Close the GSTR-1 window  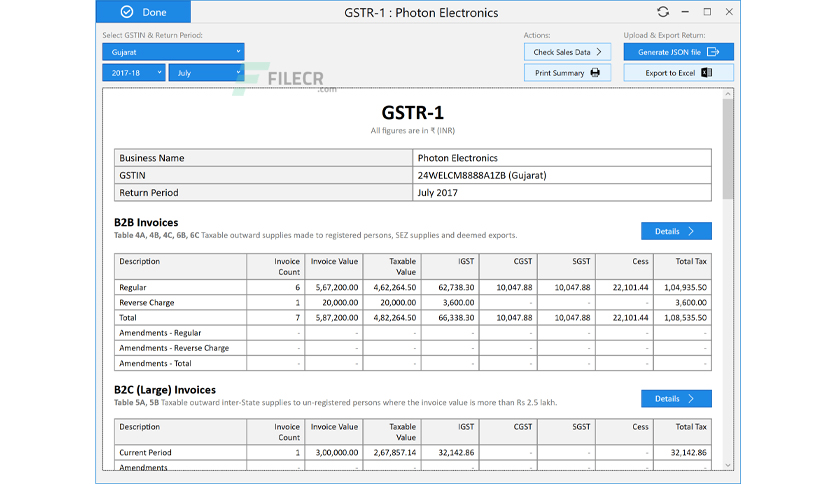pyautogui.click(x=729, y=12)
